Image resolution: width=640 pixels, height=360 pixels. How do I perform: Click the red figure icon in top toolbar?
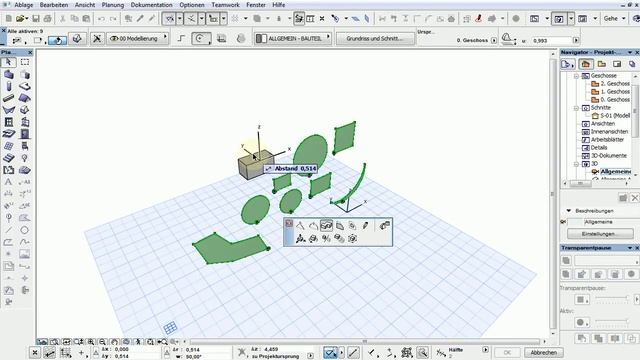click(479, 19)
